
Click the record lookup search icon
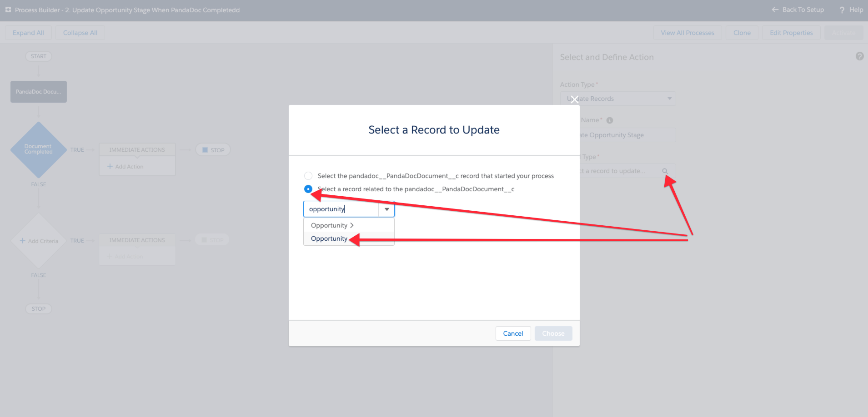click(665, 171)
